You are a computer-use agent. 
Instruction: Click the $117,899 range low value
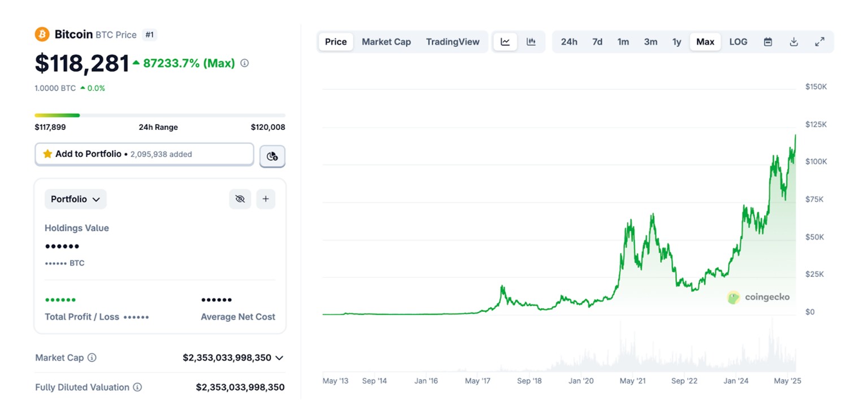pos(50,127)
